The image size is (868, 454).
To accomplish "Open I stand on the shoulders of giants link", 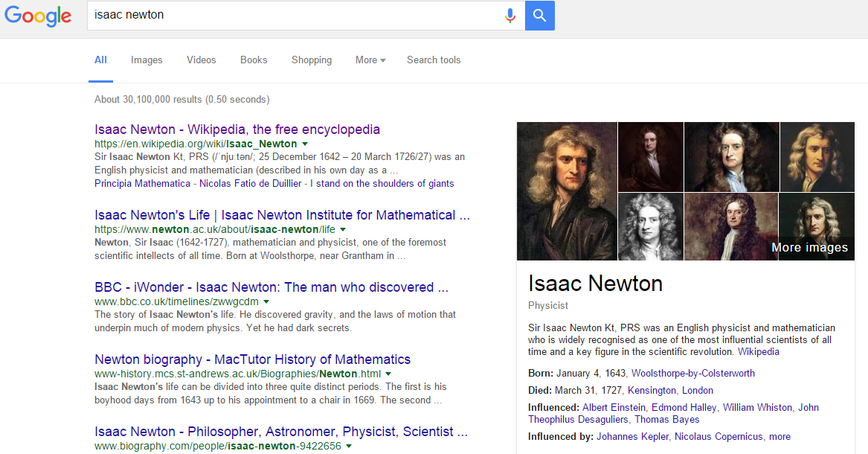I will pos(382,183).
